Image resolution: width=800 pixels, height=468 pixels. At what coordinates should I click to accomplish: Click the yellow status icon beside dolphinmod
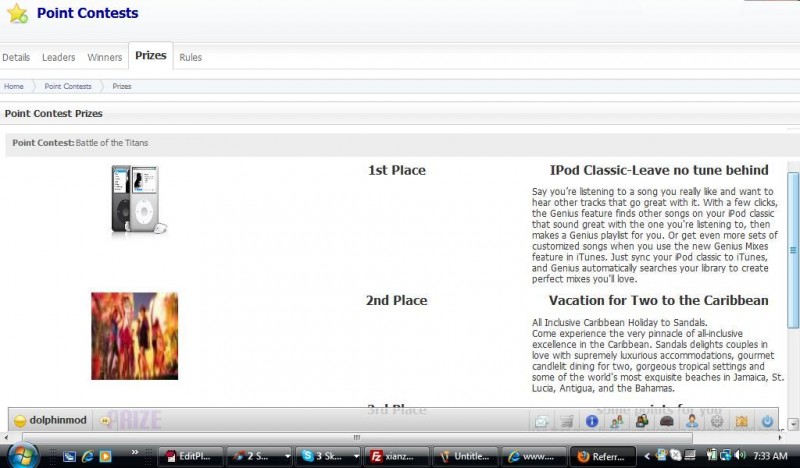(19, 421)
